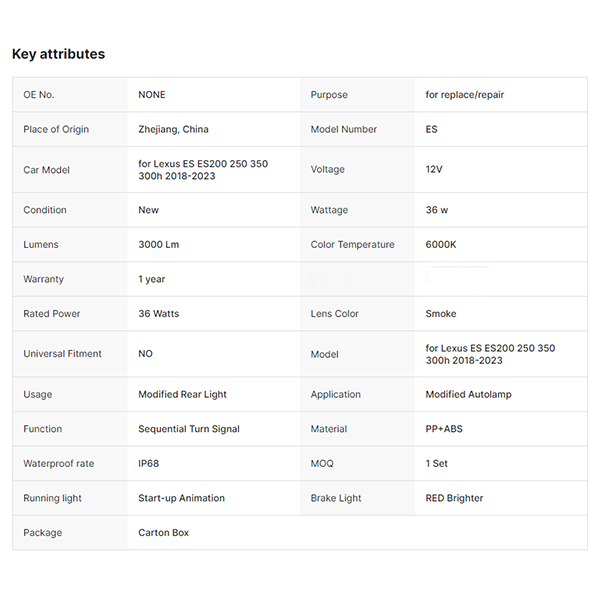Click the Smoke lens color value
The image size is (600, 600).
click(x=441, y=314)
